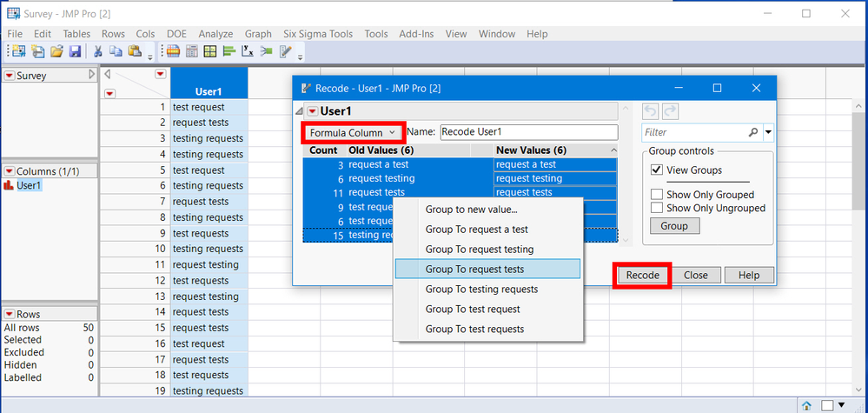Screen dimensions: 868x413
Task: Choose Group to new value...
Action: pyautogui.click(x=487, y=210)
